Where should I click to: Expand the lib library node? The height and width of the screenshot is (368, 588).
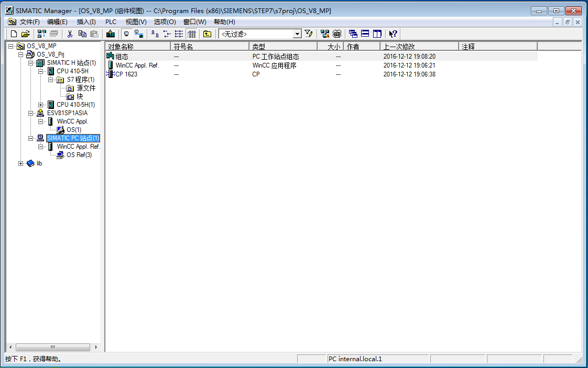coord(20,163)
